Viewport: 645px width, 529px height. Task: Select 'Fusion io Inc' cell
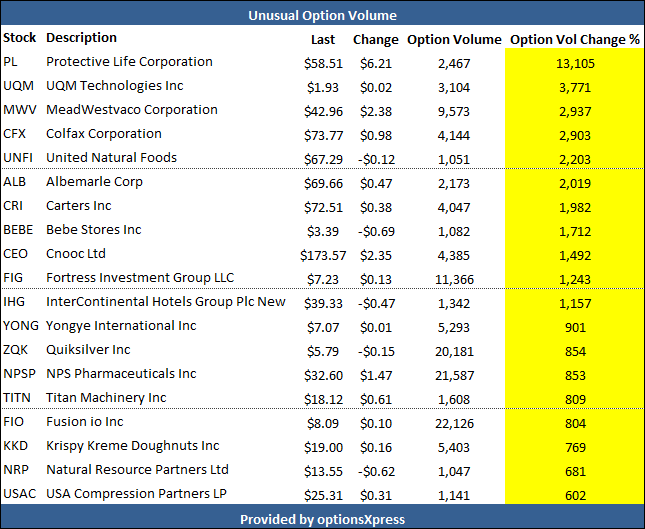coord(85,422)
